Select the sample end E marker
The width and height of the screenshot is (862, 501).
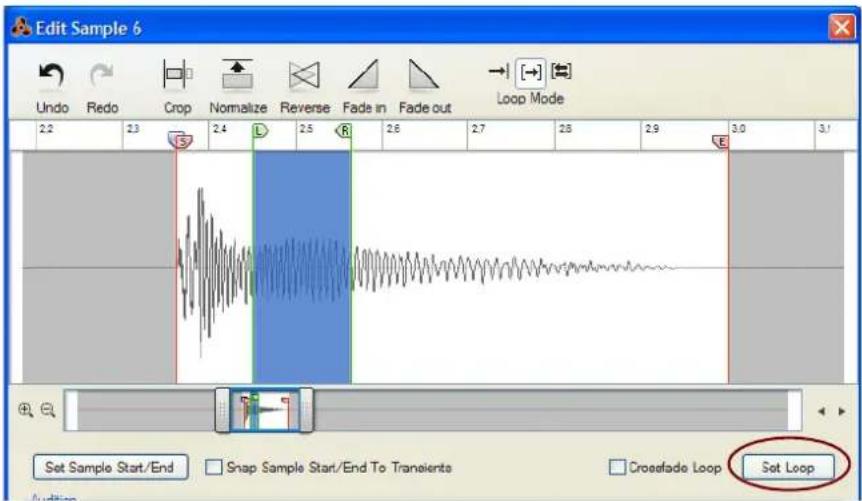click(x=721, y=142)
